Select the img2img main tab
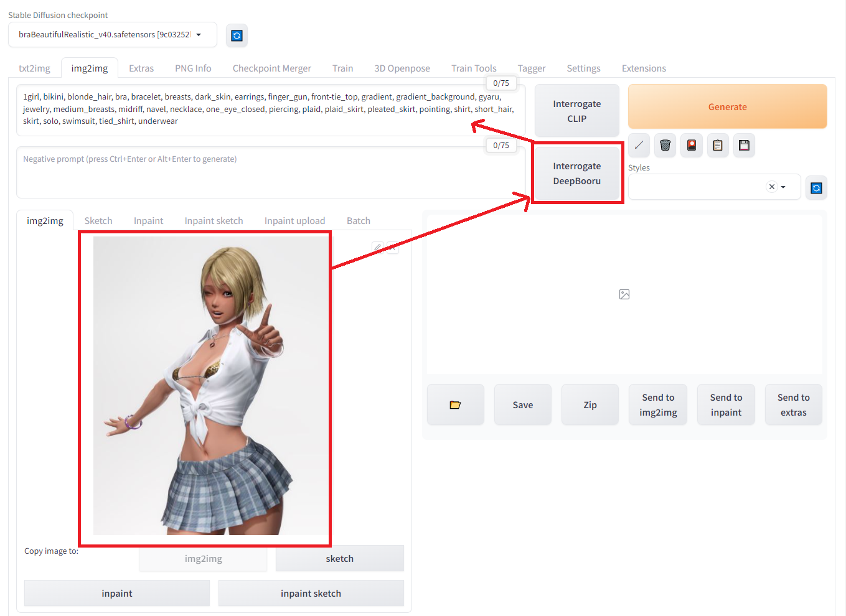846x616 pixels. point(90,68)
